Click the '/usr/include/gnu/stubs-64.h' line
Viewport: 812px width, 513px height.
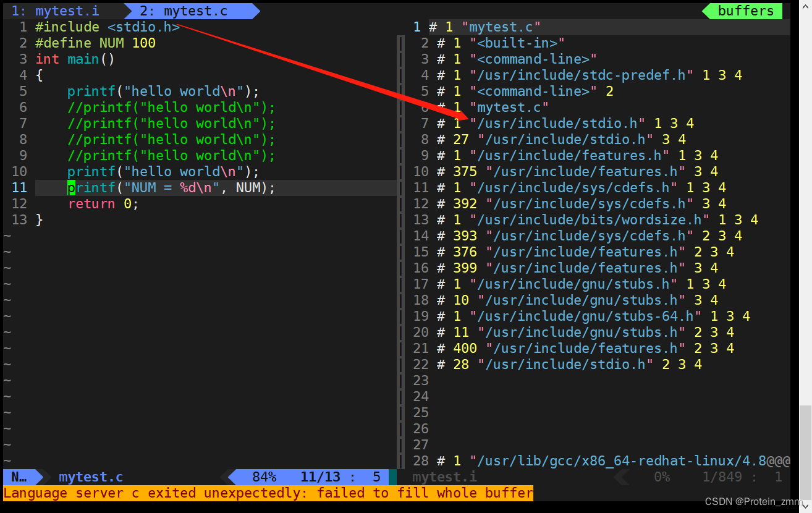(x=594, y=316)
